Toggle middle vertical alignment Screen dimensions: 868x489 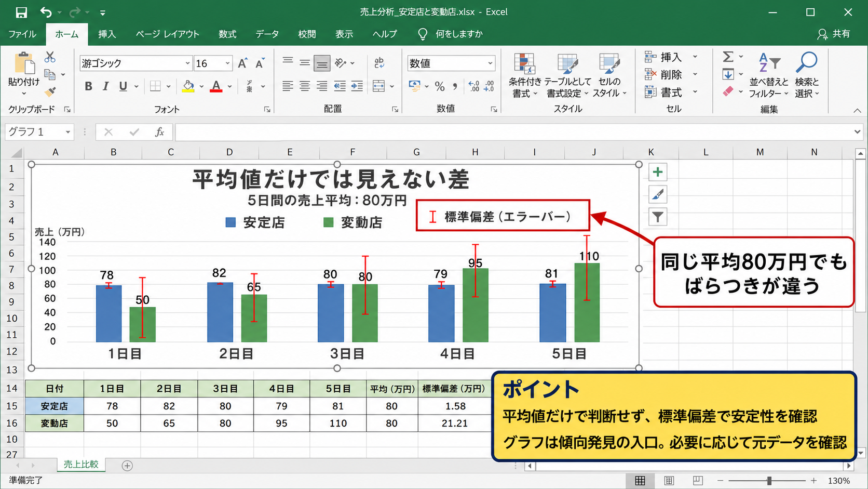305,63
